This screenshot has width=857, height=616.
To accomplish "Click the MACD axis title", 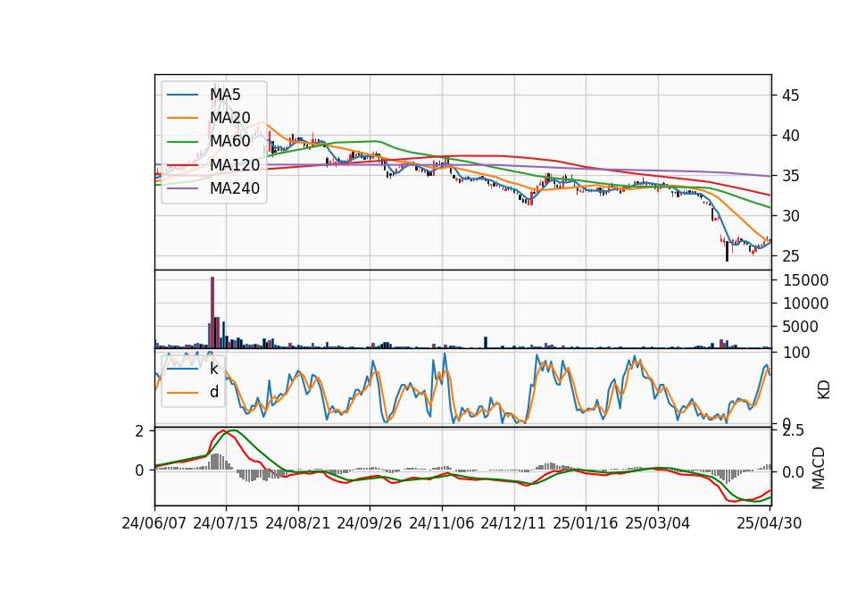I will click(x=819, y=468).
